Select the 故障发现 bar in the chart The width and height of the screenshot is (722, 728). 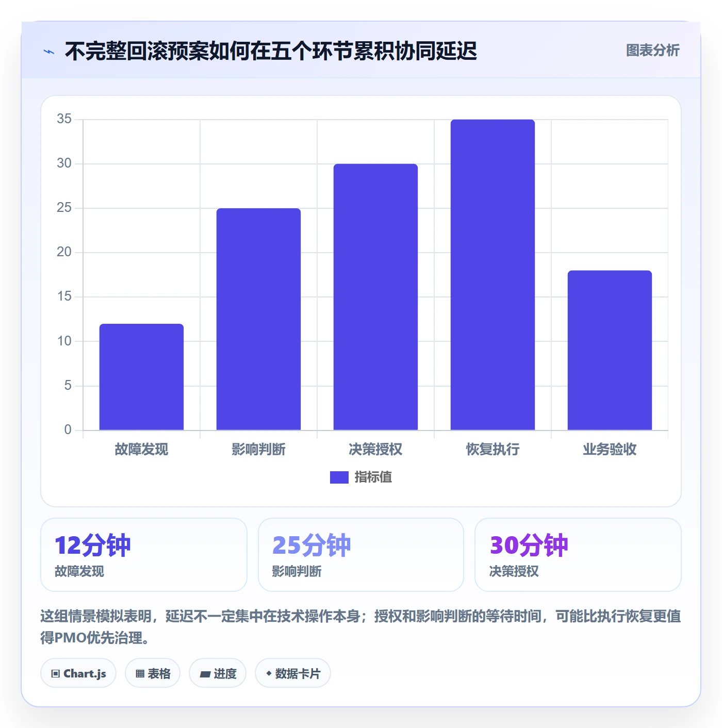141,377
